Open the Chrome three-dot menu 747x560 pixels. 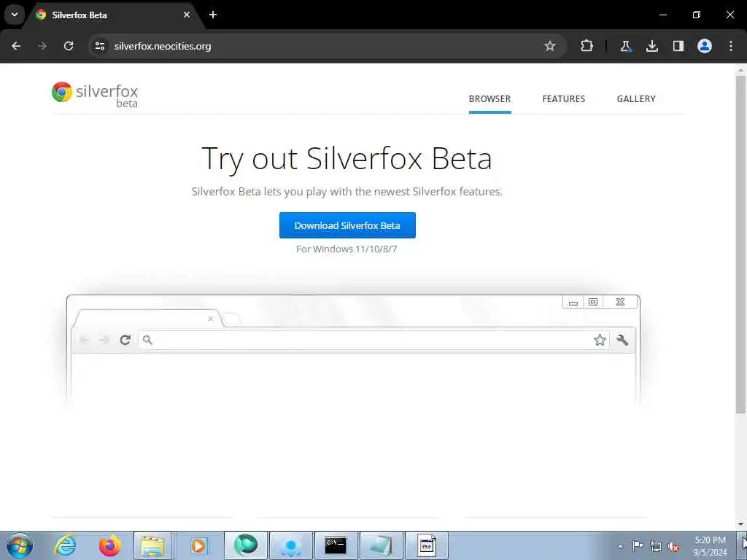click(x=731, y=46)
